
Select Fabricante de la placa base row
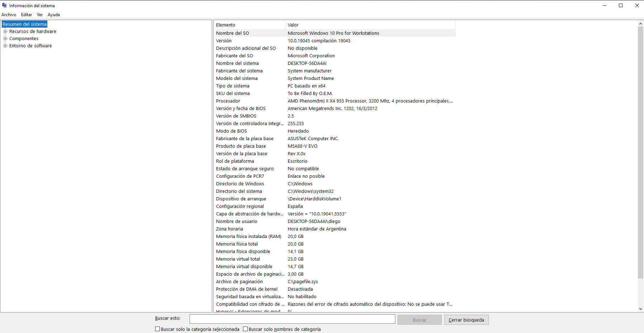(335, 138)
